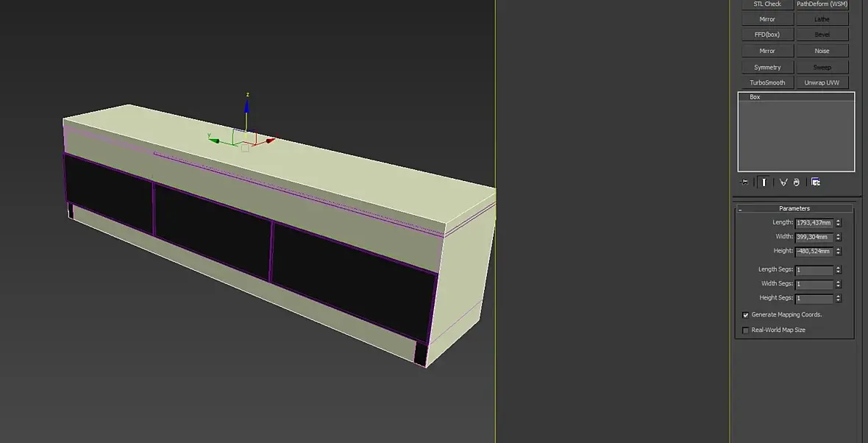Click Make Unique icon
868x443 pixels.
pyautogui.click(x=783, y=182)
